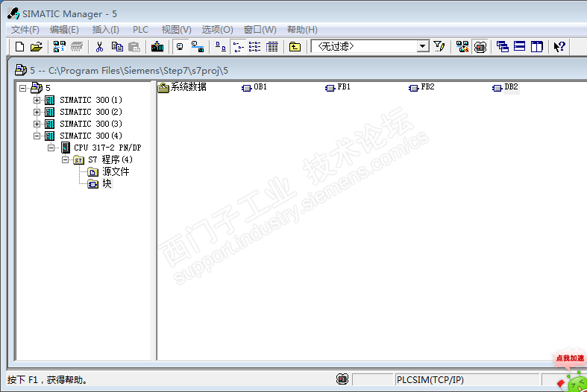Collapse the project root node 5
This screenshot has height=392, width=587.
coord(23,88)
